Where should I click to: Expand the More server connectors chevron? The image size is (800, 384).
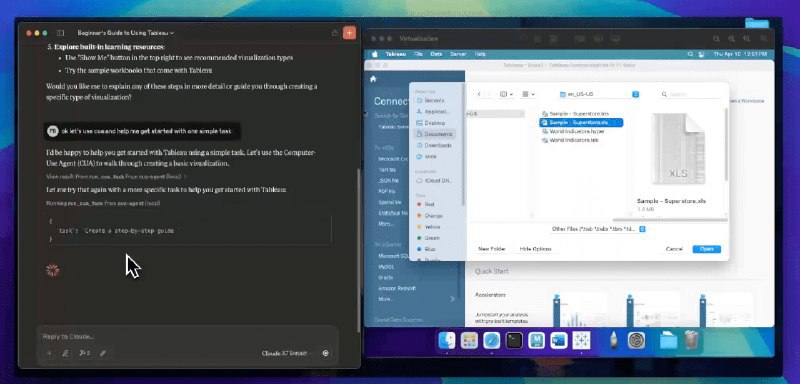[x=452, y=299]
